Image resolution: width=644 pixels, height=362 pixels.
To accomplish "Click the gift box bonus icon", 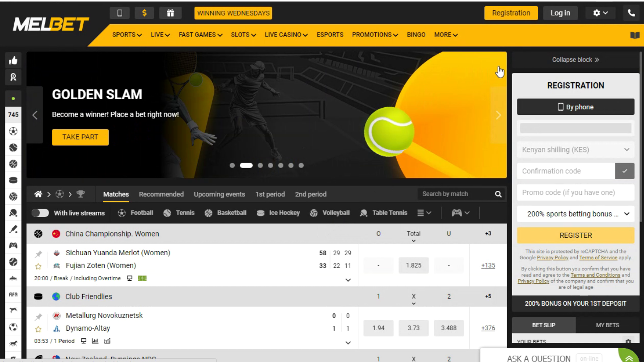I will tap(170, 13).
